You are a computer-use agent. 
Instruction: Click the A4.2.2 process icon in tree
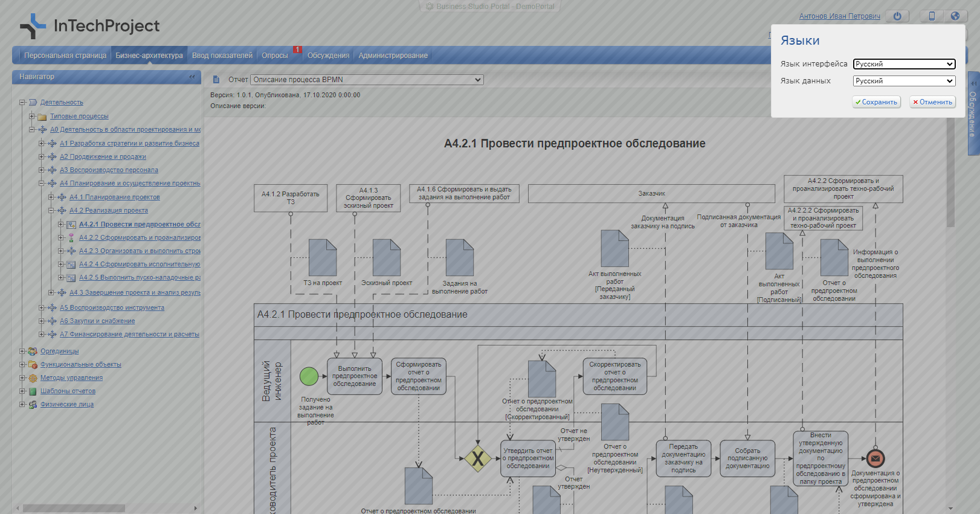point(71,238)
